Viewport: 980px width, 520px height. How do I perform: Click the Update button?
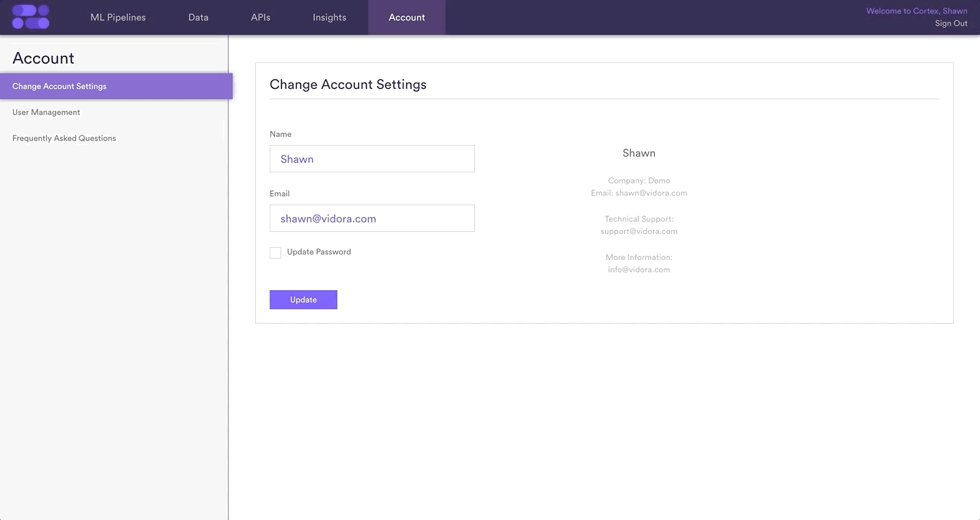[303, 300]
